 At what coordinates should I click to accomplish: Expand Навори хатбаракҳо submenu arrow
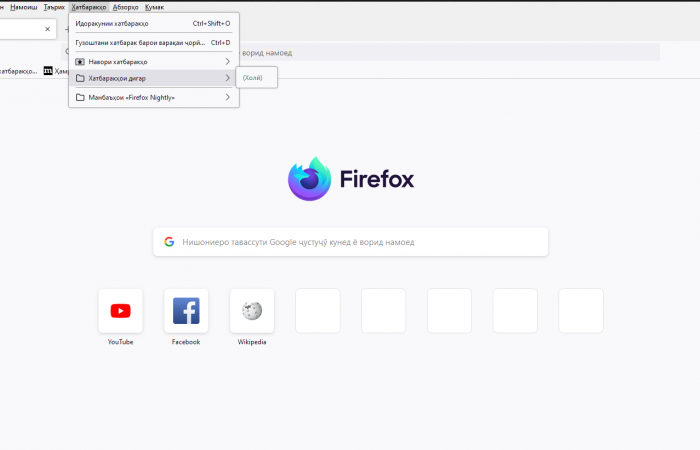tap(227, 62)
